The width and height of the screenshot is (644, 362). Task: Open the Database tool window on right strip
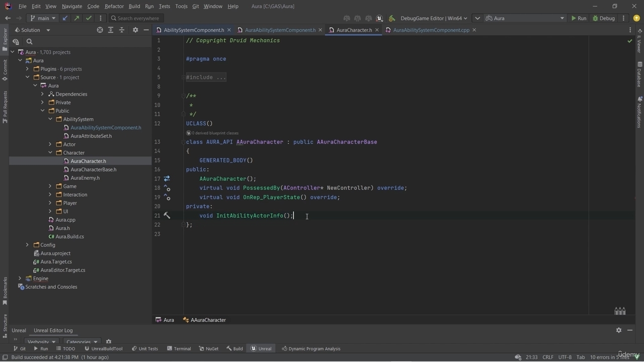(x=639, y=74)
